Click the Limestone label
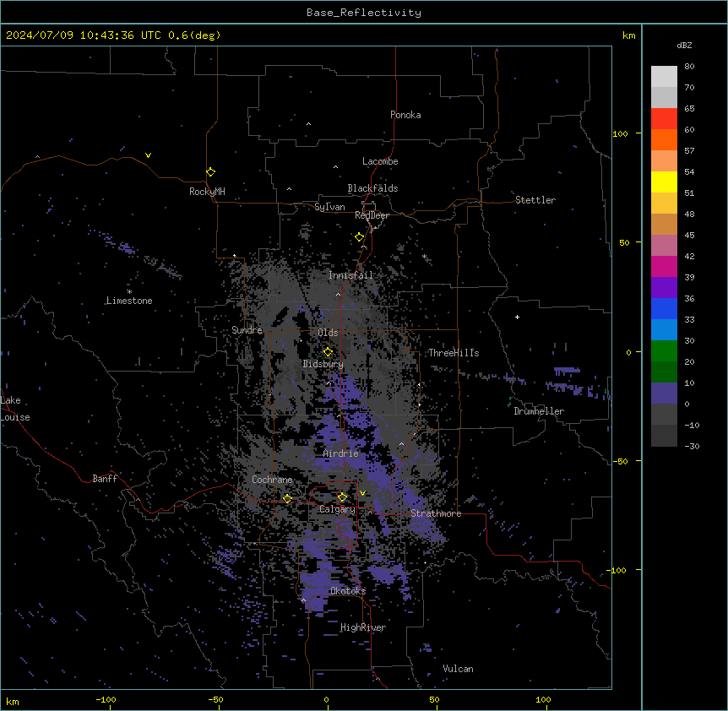This screenshot has width=728, height=711. [129, 301]
